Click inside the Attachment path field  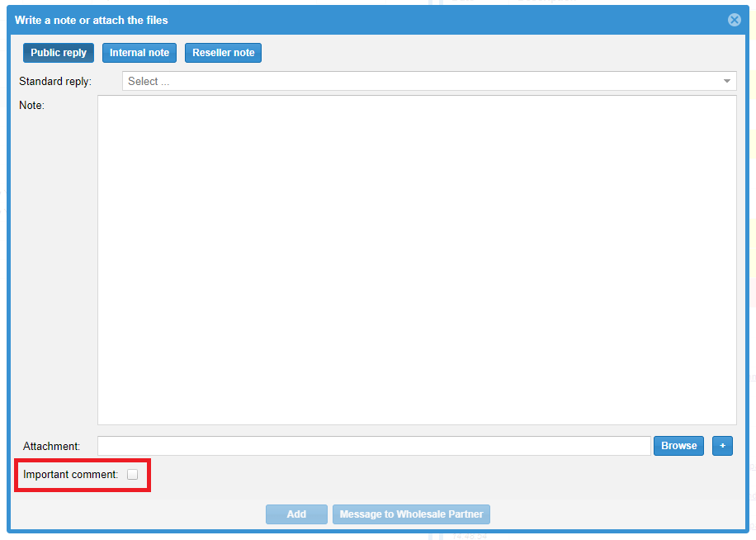(x=374, y=446)
